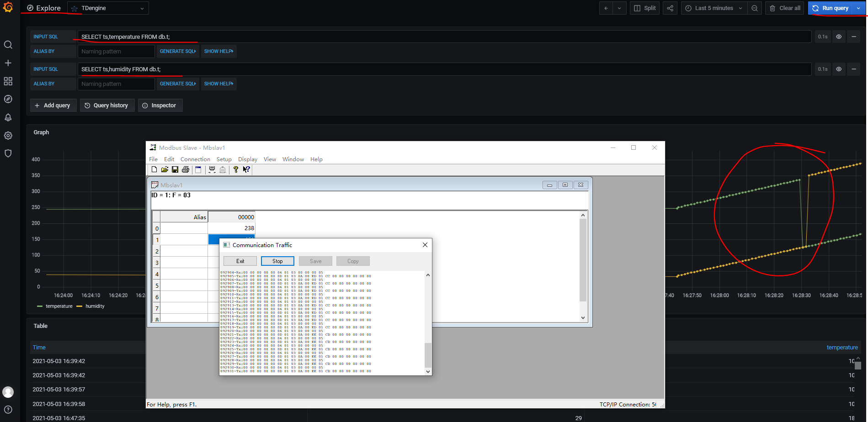Open the TDengine data source dropdown

(x=108, y=8)
